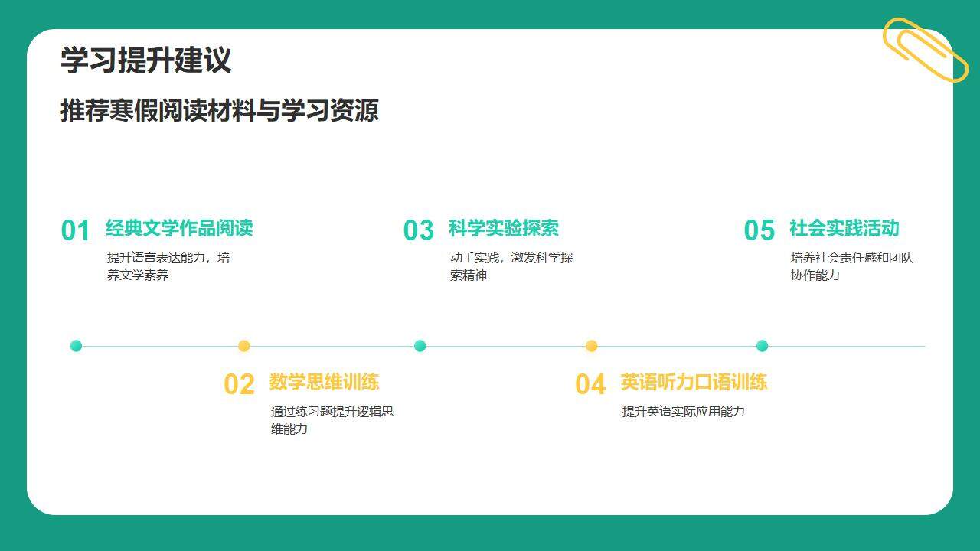
Task: Click the paperclip icon in the corner
Action: coord(926,50)
